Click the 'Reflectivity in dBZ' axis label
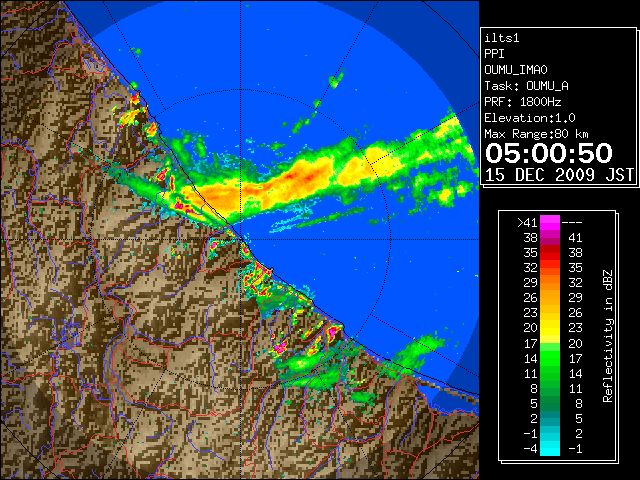 (x=608, y=336)
